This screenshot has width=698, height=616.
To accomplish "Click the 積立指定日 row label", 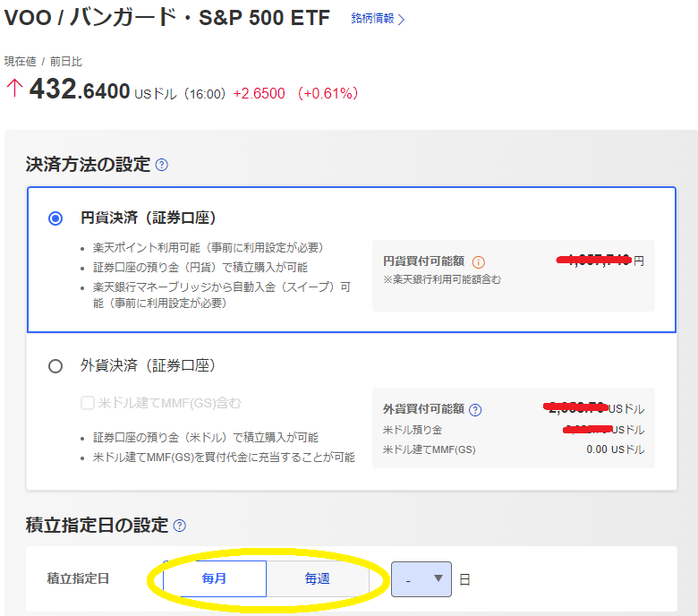I will pyautogui.click(x=78, y=578).
